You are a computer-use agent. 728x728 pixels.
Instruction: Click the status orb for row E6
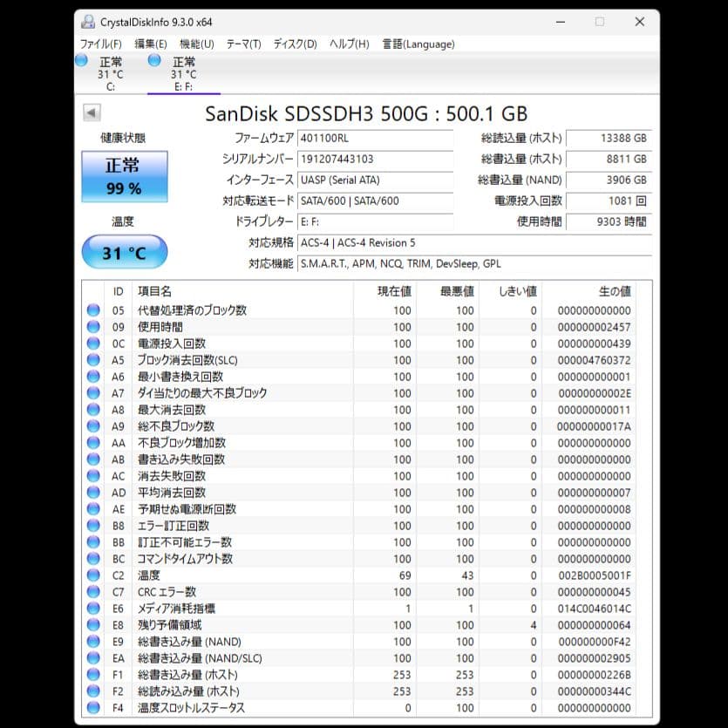click(x=93, y=609)
